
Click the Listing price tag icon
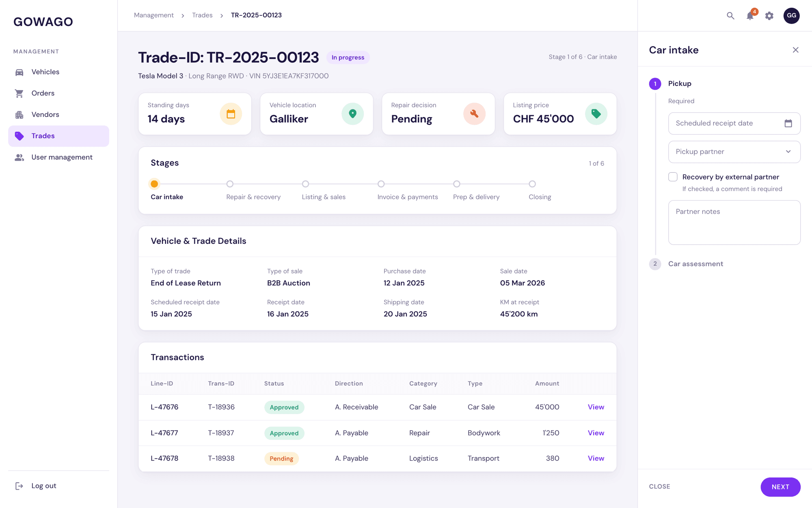click(x=596, y=114)
